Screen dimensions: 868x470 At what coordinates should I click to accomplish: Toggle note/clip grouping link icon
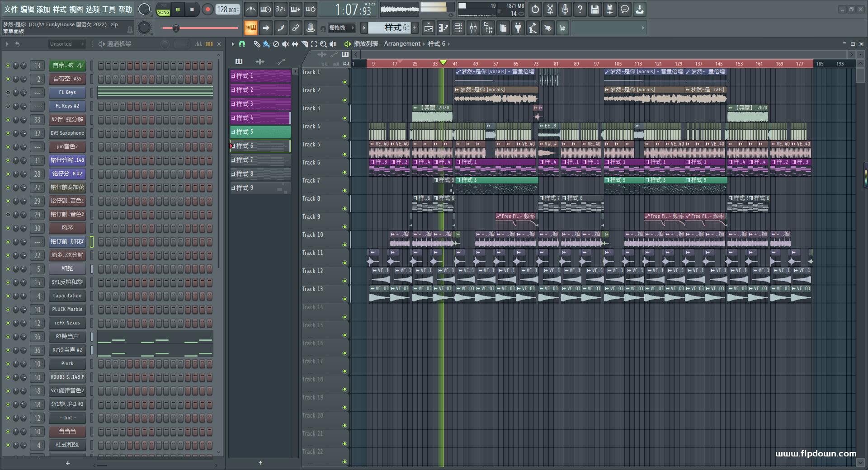pyautogui.click(x=296, y=28)
